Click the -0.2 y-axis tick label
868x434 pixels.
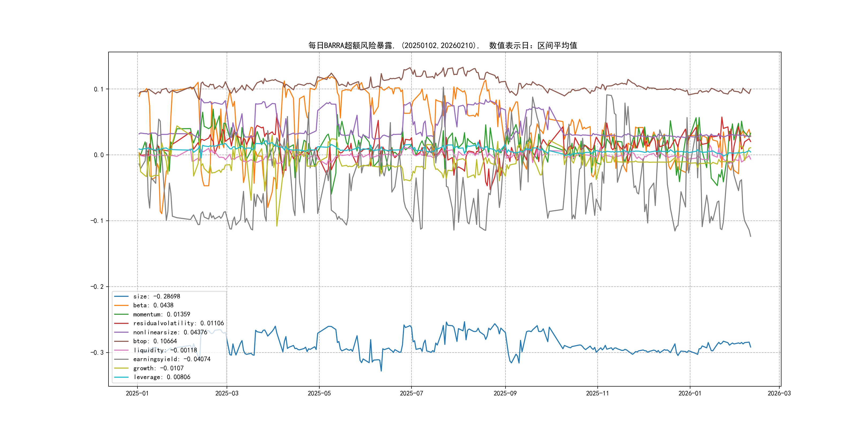point(97,287)
